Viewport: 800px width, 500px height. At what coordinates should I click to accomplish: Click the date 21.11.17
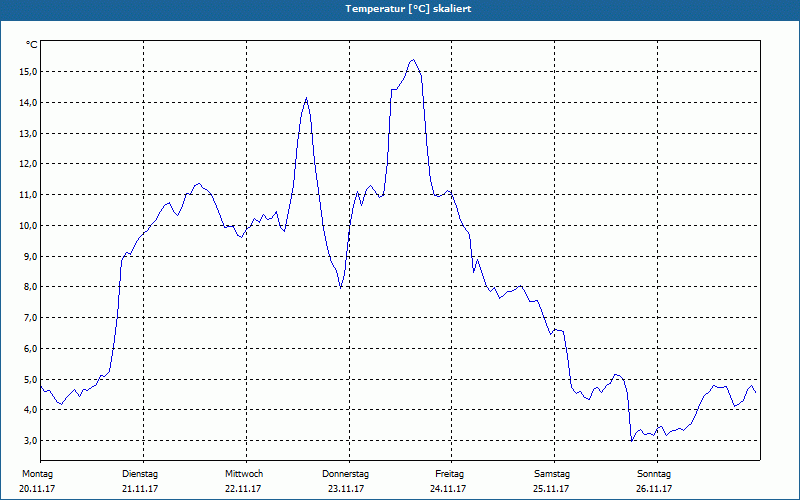click(140, 489)
